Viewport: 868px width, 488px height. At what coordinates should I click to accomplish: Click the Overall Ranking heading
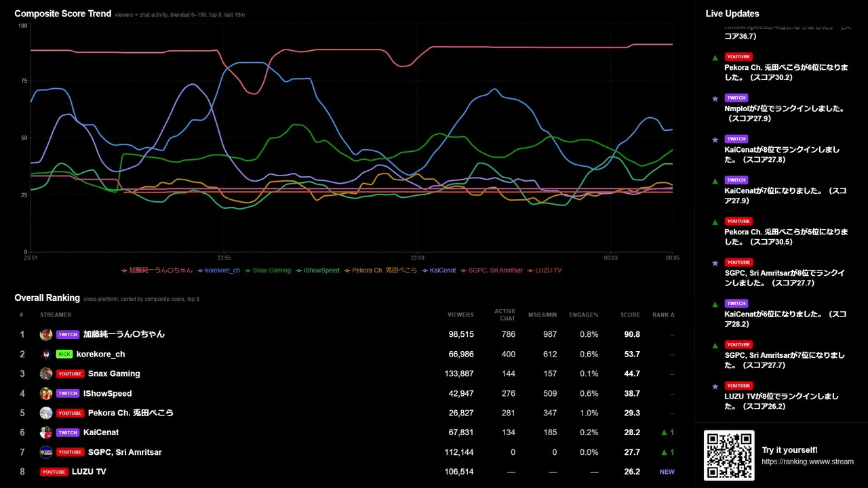[x=47, y=298]
